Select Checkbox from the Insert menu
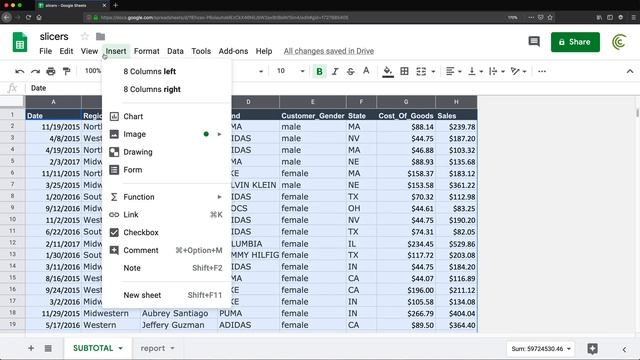The width and height of the screenshot is (640, 360). pyautogui.click(x=167, y=232)
